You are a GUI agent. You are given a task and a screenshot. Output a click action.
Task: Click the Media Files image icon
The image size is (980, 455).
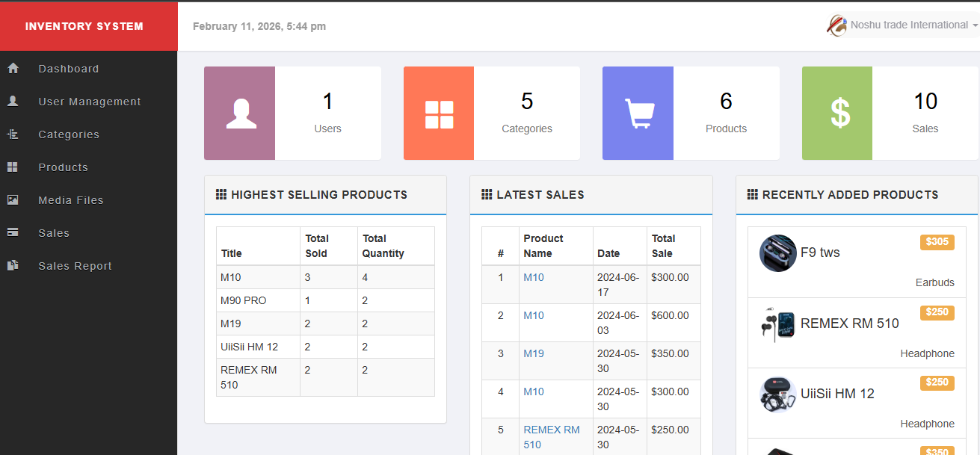[13, 199]
